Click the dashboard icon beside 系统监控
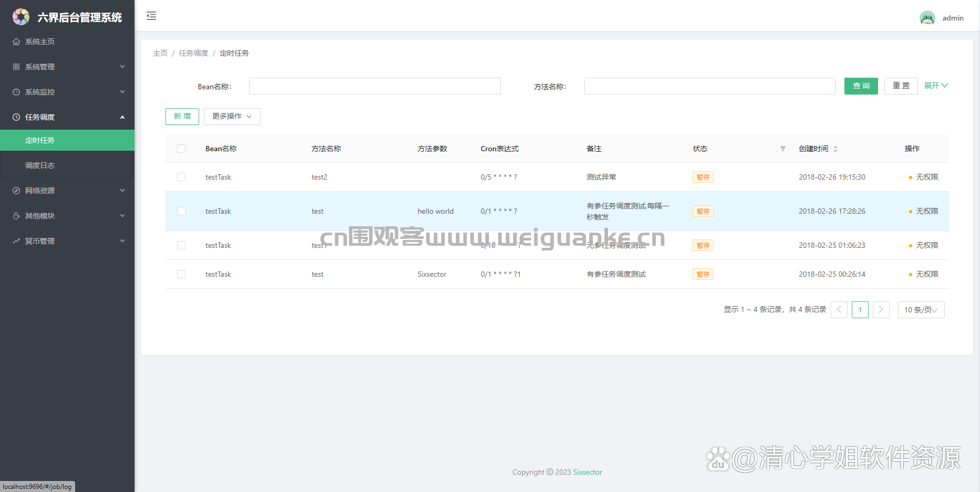Image resolution: width=980 pixels, height=492 pixels. [x=16, y=92]
